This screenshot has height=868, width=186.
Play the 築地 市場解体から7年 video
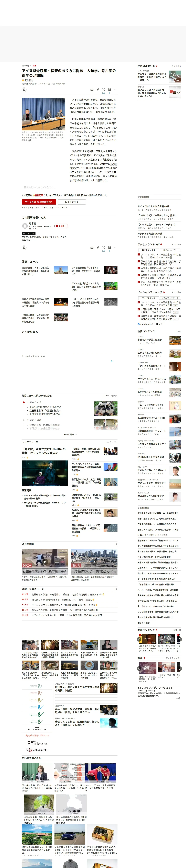point(94,562)
